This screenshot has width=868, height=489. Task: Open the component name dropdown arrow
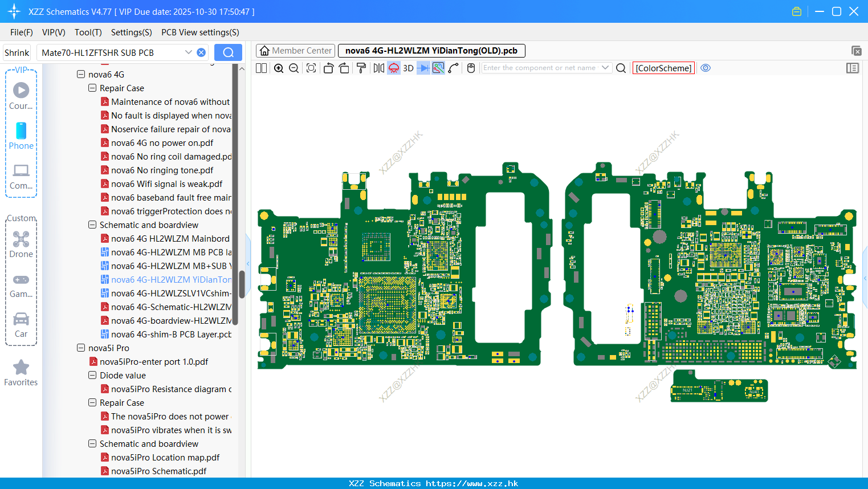pyautogui.click(x=605, y=68)
